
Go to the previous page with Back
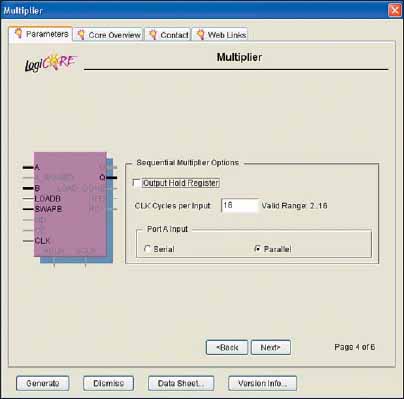(x=227, y=348)
